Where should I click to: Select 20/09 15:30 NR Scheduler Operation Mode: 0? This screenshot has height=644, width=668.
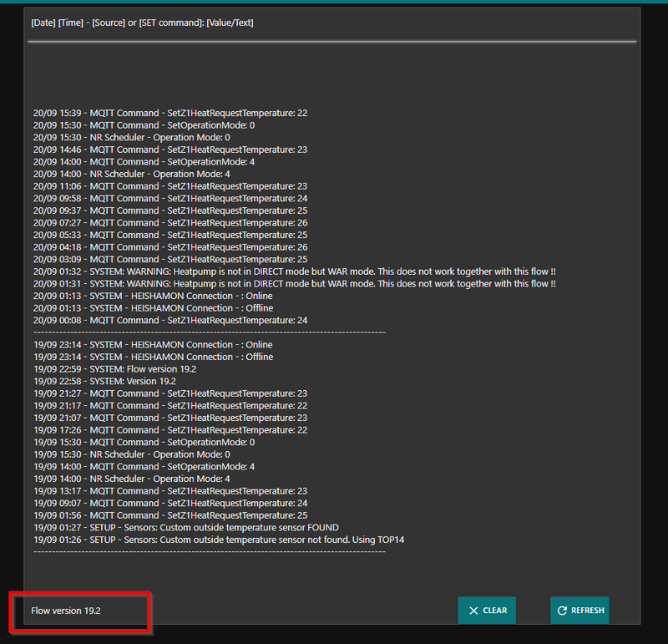(x=132, y=137)
